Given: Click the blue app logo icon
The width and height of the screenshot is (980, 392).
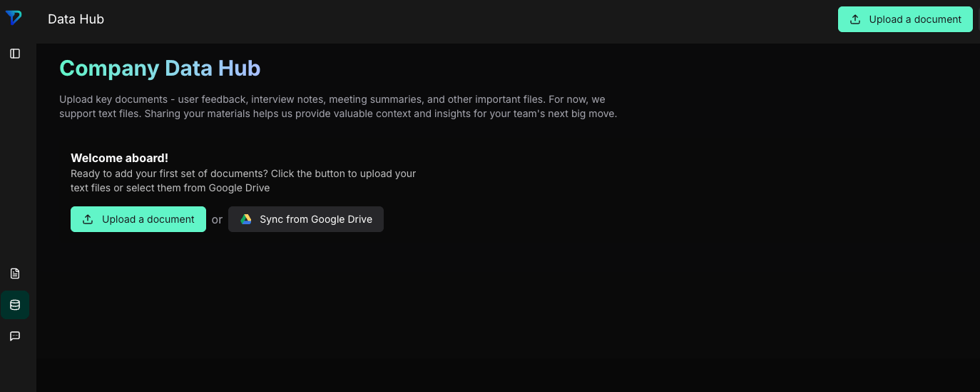Looking at the screenshot, I should (14, 19).
